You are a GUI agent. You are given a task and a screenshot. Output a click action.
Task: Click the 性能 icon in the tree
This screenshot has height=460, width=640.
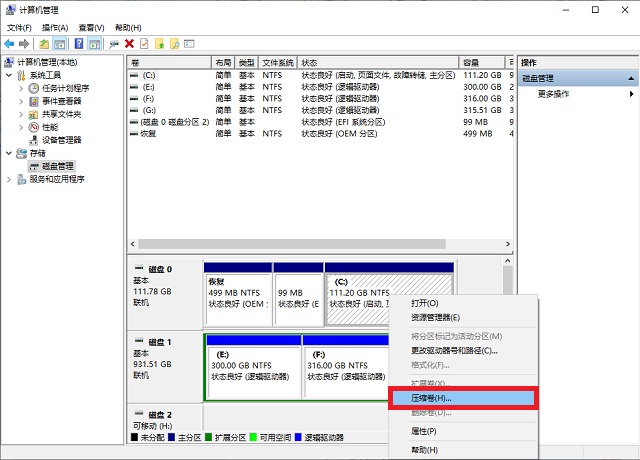34,127
